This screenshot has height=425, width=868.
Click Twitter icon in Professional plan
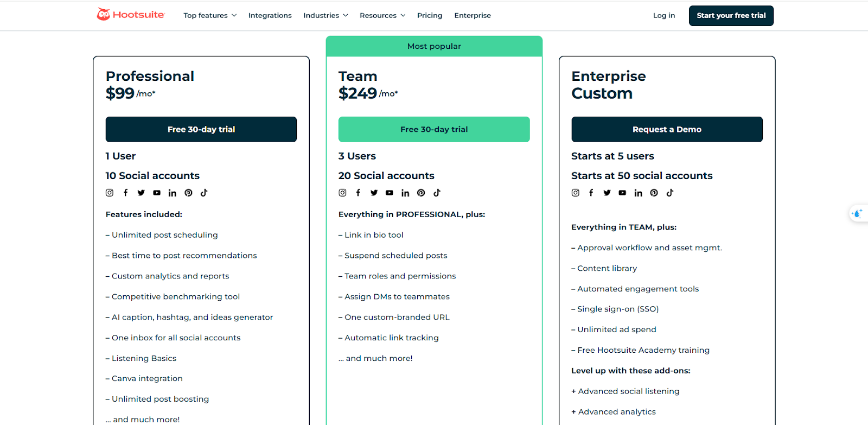point(141,193)
